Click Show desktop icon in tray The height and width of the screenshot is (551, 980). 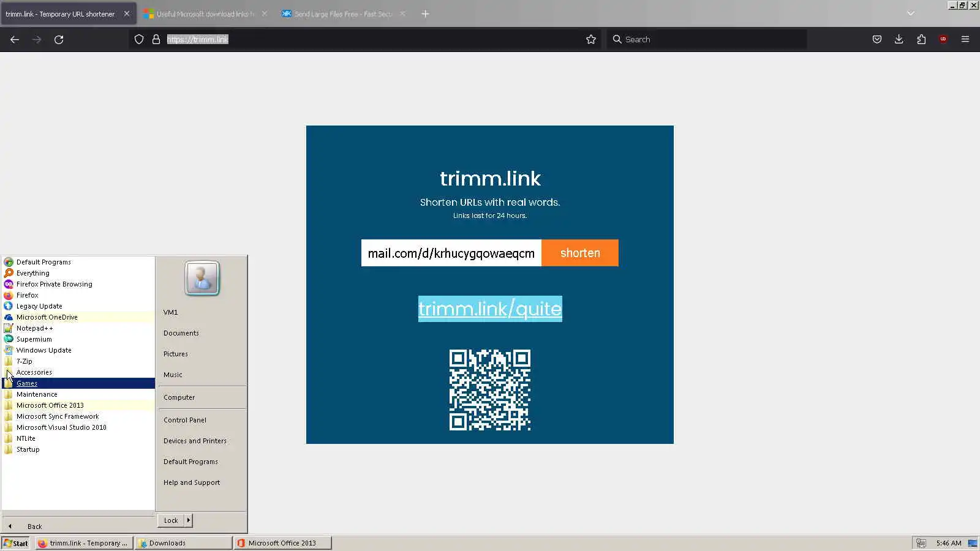pos(973,543)
